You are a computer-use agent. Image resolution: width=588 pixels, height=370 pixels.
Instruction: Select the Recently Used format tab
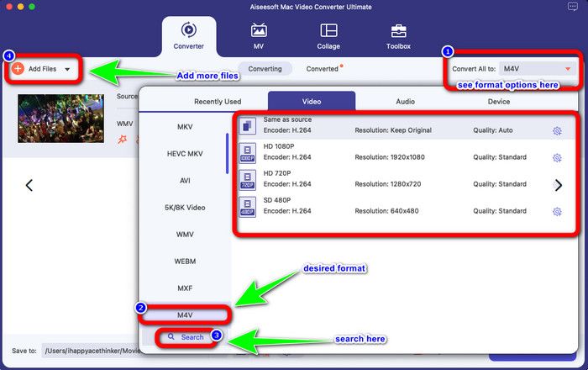pos(218,101)
